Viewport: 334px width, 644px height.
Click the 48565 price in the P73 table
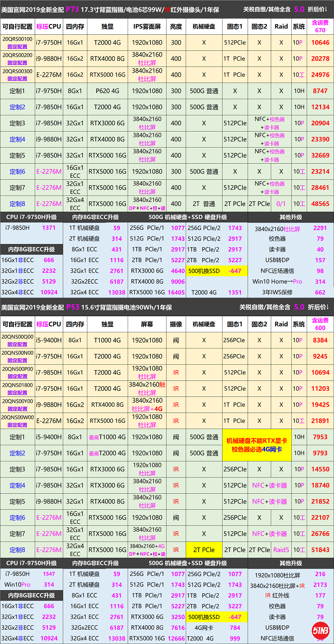point(320,204)
